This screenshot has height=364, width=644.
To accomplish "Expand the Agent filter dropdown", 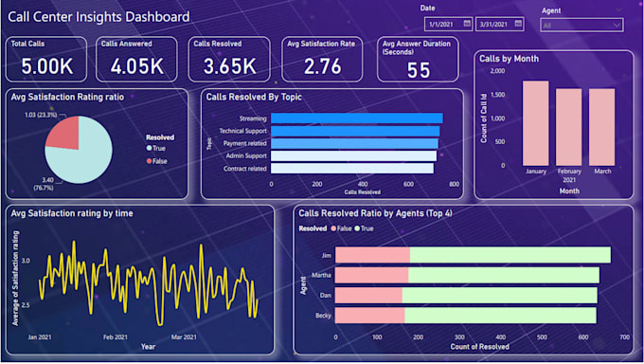I will pos(582,26).
